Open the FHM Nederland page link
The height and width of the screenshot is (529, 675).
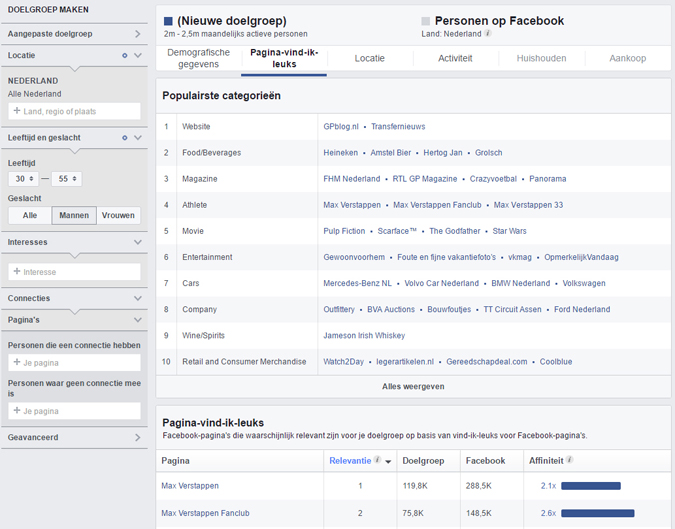[352, 179]
